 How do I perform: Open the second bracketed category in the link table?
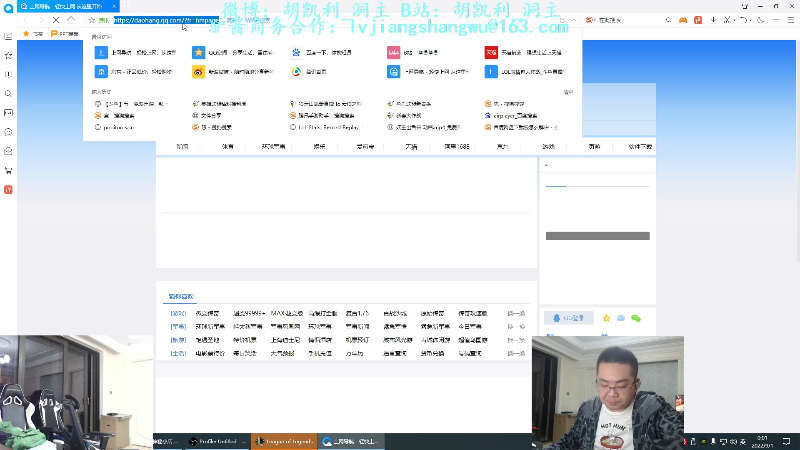178,327
